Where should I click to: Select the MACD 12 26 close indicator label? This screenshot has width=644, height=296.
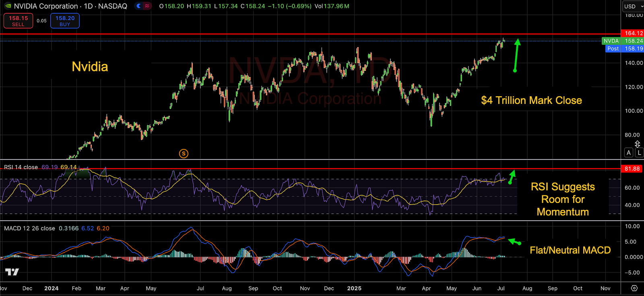29,228
